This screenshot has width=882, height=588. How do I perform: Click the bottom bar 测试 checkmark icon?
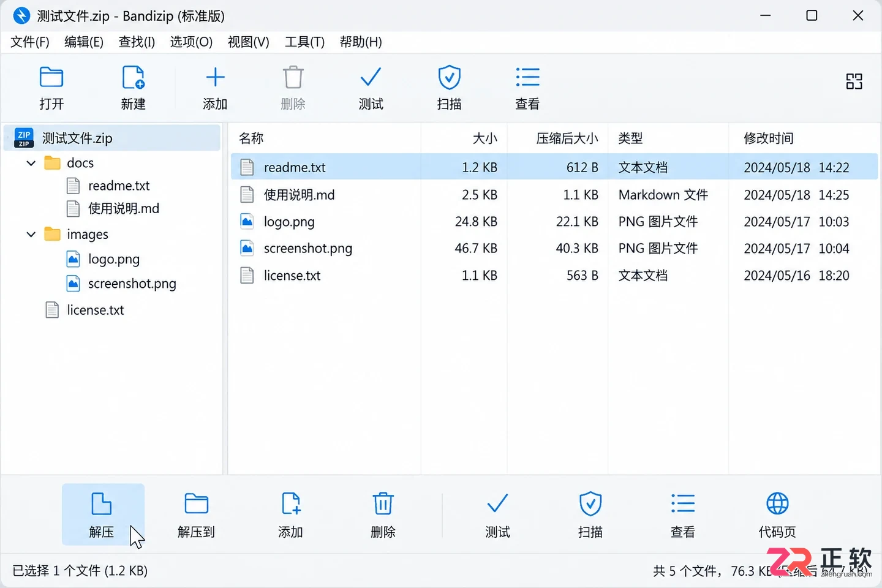point(497,503)
